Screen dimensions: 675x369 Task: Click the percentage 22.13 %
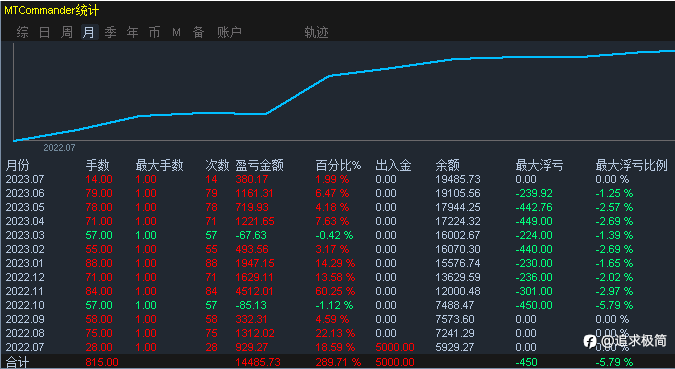coord(335,333)
